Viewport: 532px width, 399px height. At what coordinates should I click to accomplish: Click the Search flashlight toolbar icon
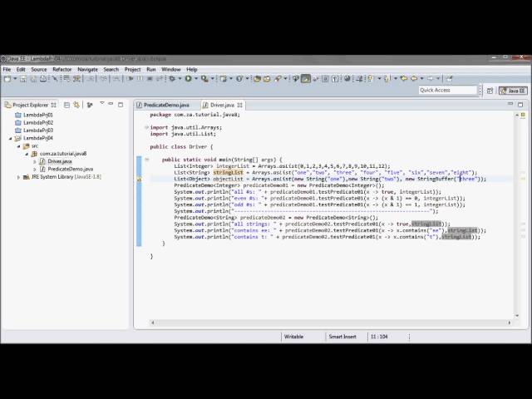coord(278,79)
